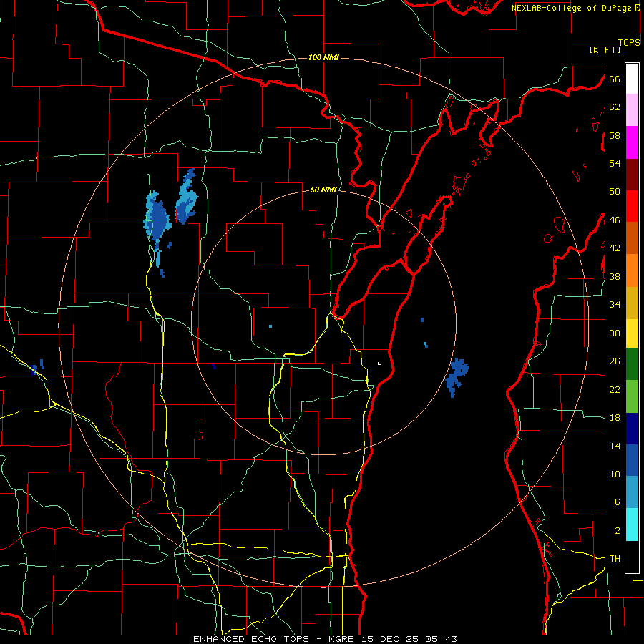This screenshot has width=644, height=644.
Task: Click the "62" scale label
Action: coord(615,107)
